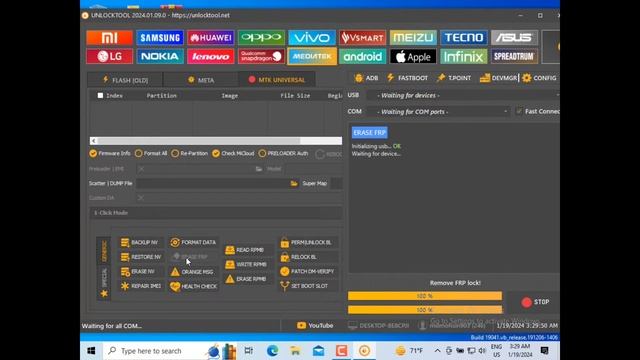Select the Xiaomi MI brand tile

click(109, 38)
